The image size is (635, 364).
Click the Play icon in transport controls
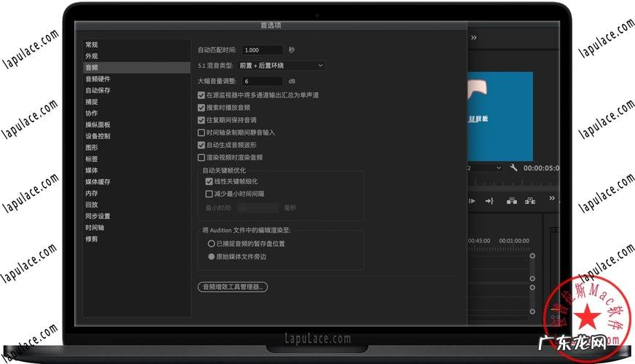click(x=472, y=201)
